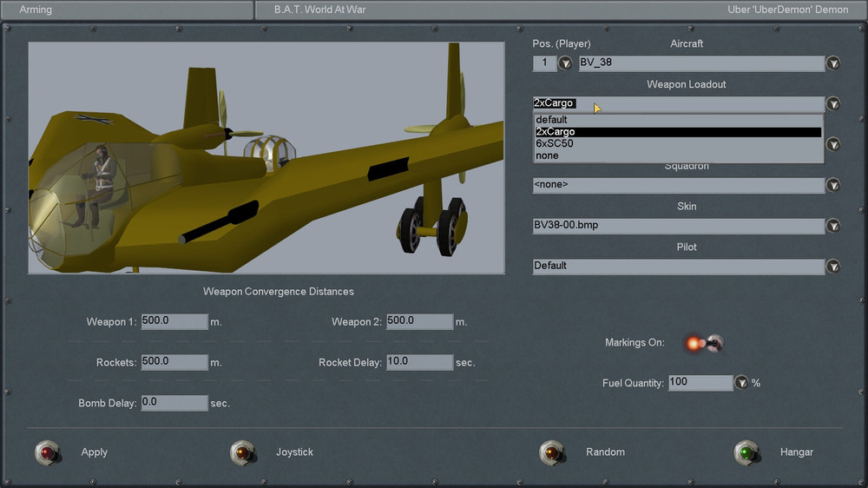Click the player position number field
This screenshot has height=488, width=868.
[x=545, y=63]
